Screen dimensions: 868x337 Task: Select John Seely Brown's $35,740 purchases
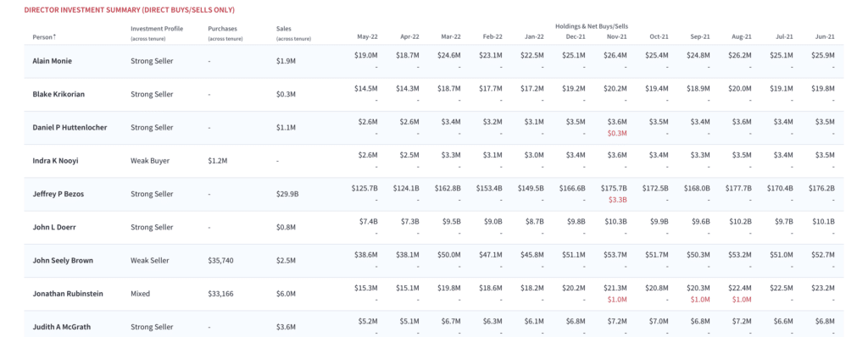coord(220,261)
